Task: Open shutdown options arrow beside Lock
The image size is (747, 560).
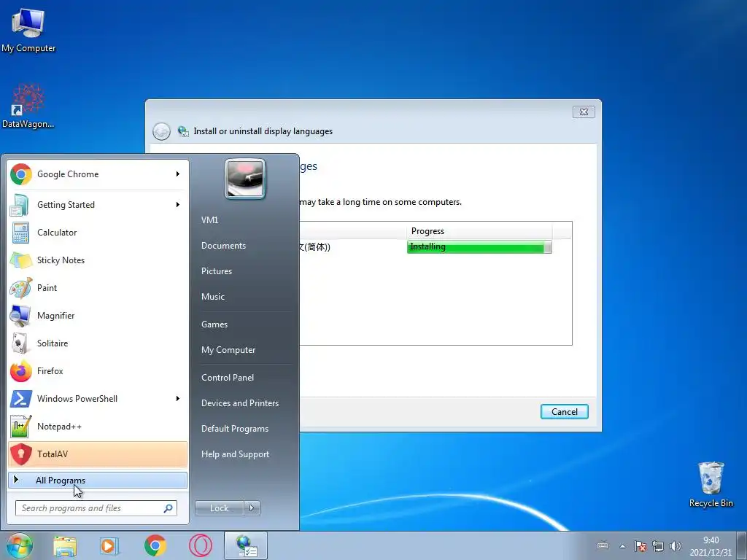Action: click(252, 508)
